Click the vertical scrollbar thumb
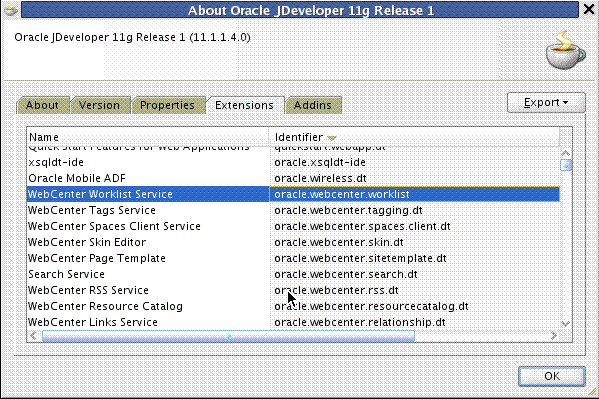The height and width of the screenshot is (399, 599). click(565, 165)
